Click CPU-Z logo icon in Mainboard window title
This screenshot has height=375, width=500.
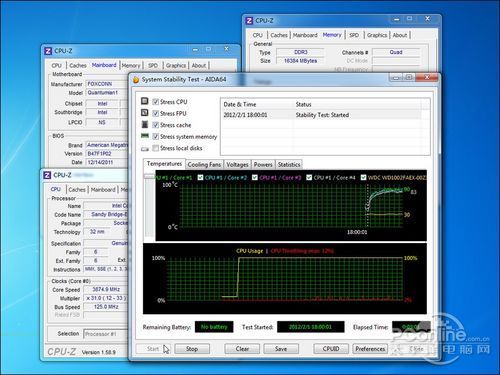48,51
